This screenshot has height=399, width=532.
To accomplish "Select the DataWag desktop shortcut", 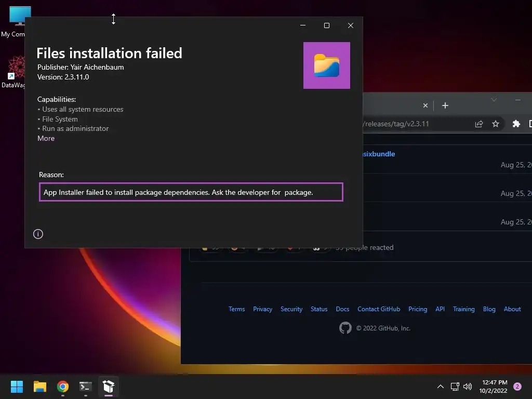I will (x=14, y=72).
